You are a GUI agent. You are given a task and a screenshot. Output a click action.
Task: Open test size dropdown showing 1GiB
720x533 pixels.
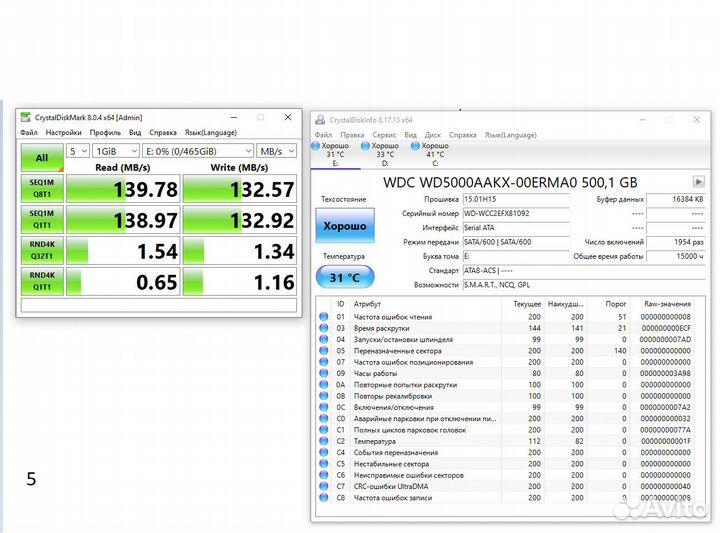coord(116,151)
